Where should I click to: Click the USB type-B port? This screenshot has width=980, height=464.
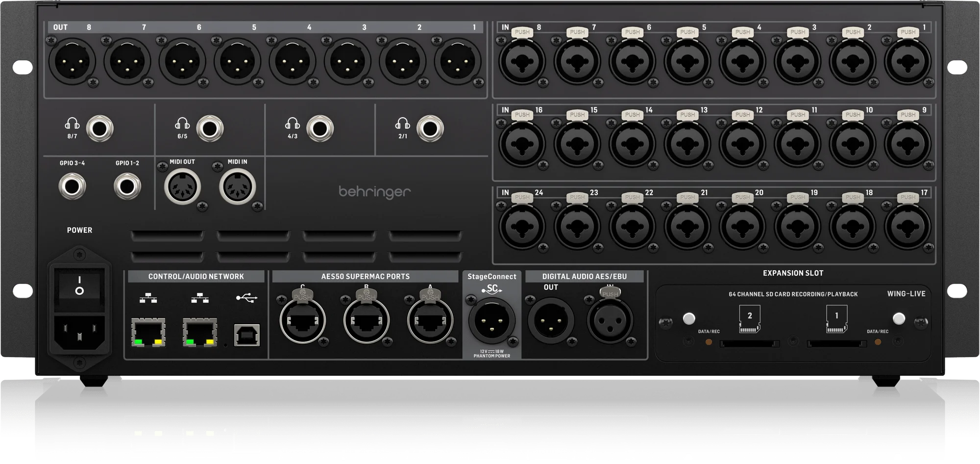(x=247, y=335)
